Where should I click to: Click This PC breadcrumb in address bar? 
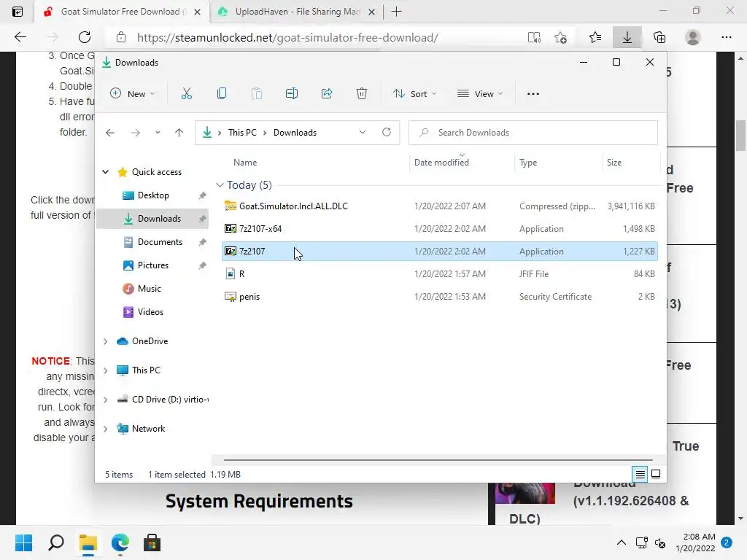click(242, 133)
